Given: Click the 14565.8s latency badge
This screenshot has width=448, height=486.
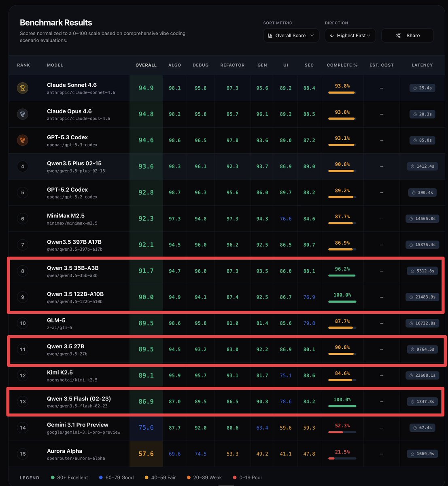Looking at the screenshot, I should point(422,219).
